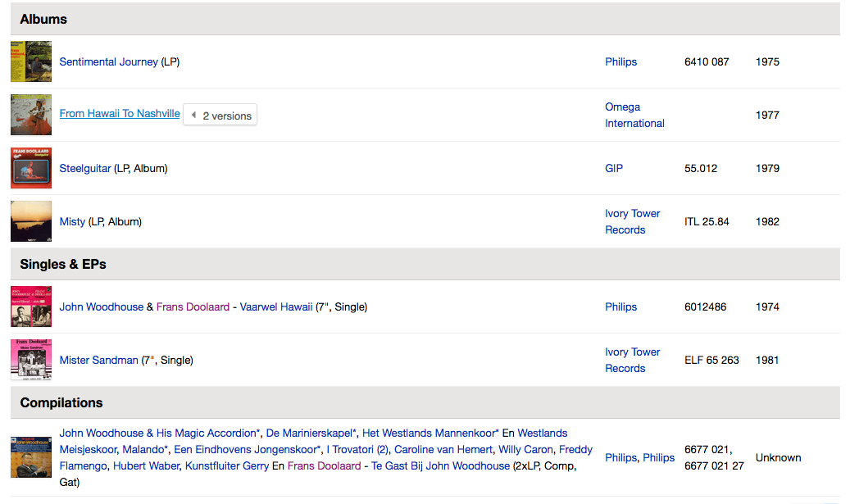Open the Vaarwel Hawaii single link
This screenshot has height=504, width=850.
pyautogui.click(x=276, y=307)
